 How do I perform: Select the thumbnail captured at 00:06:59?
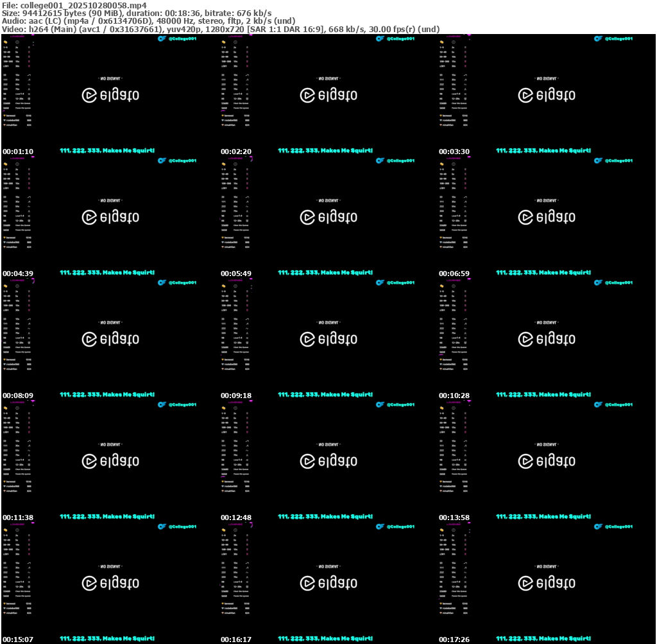click(547, 217)
